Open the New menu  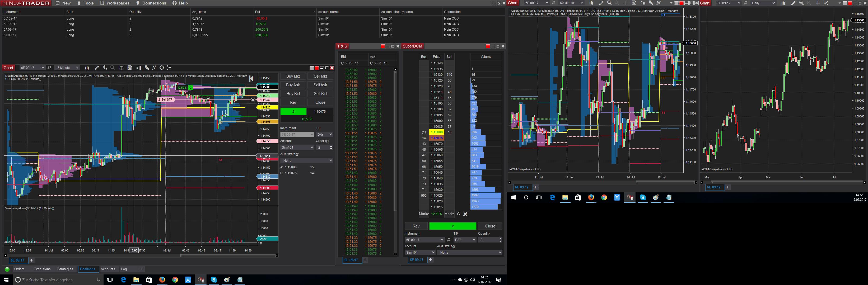pos(63,3)
